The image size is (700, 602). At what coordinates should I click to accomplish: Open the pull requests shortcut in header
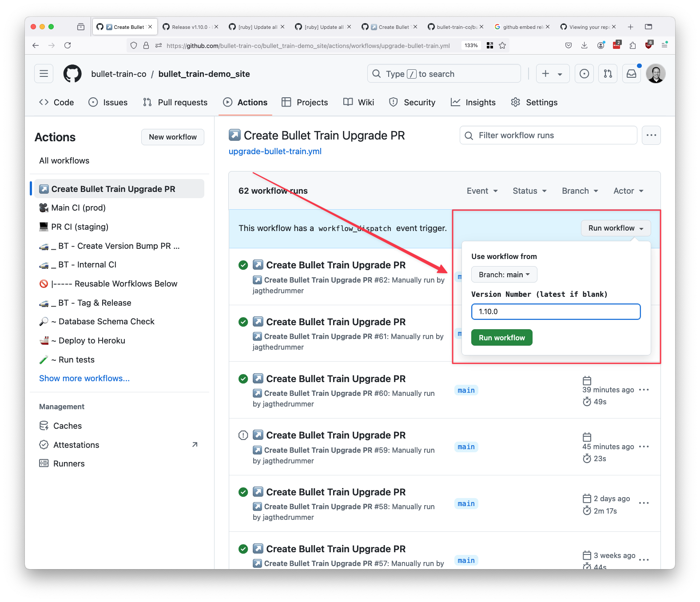pyautogui.click(x=608, y=74)
